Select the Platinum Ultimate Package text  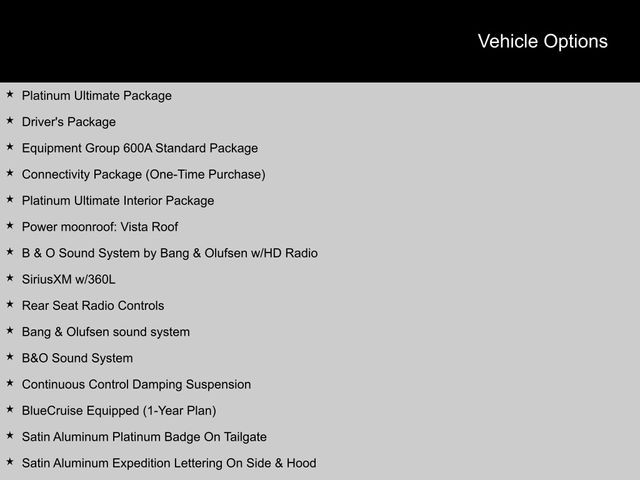(96, 96)
